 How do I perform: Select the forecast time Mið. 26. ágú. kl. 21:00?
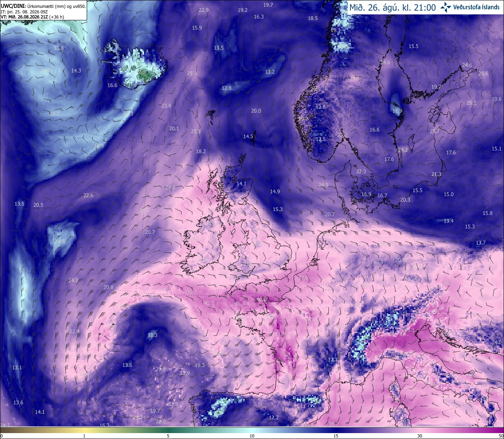(393, 7)
